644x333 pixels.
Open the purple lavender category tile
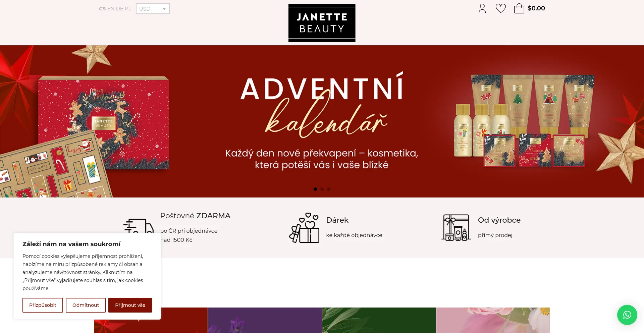coord(265,320)
